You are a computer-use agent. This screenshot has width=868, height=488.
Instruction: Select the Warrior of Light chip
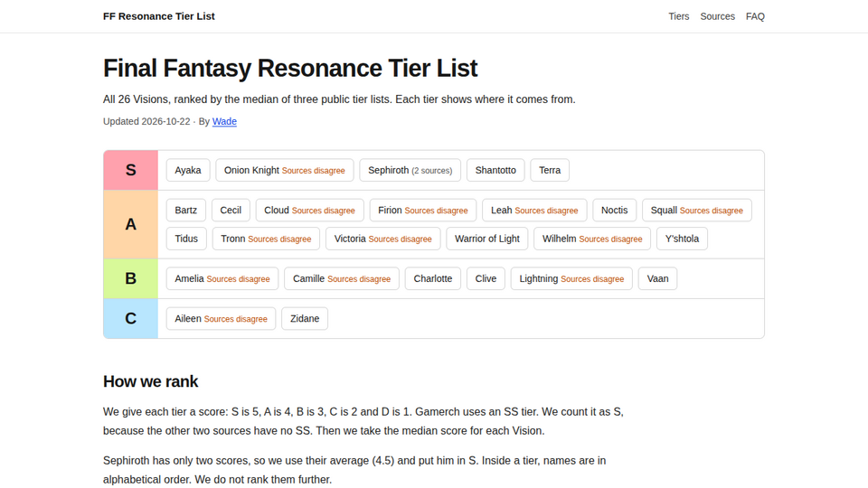point(487,239)
